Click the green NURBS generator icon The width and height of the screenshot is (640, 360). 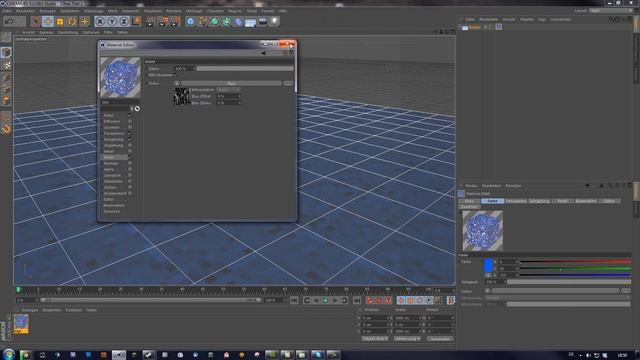click(215, 21)
